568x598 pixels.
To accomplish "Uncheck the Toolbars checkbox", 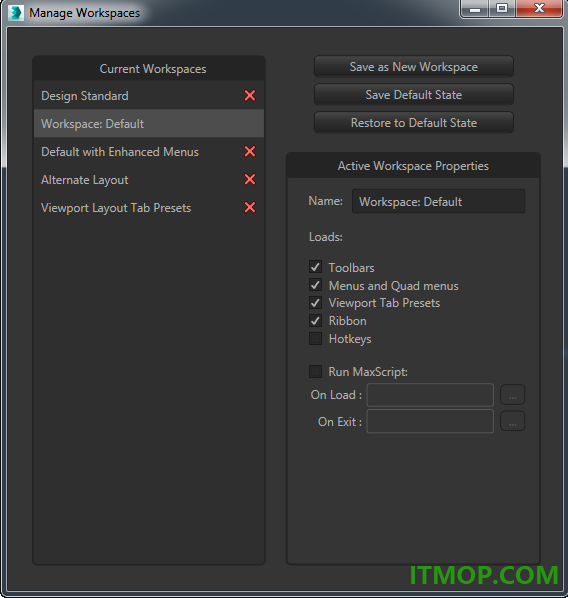I will tap(315, 267).
